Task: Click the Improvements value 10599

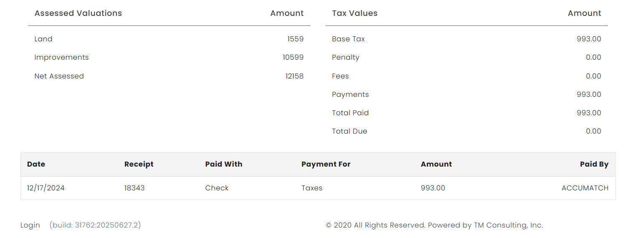Action: [x=293, y=57]
